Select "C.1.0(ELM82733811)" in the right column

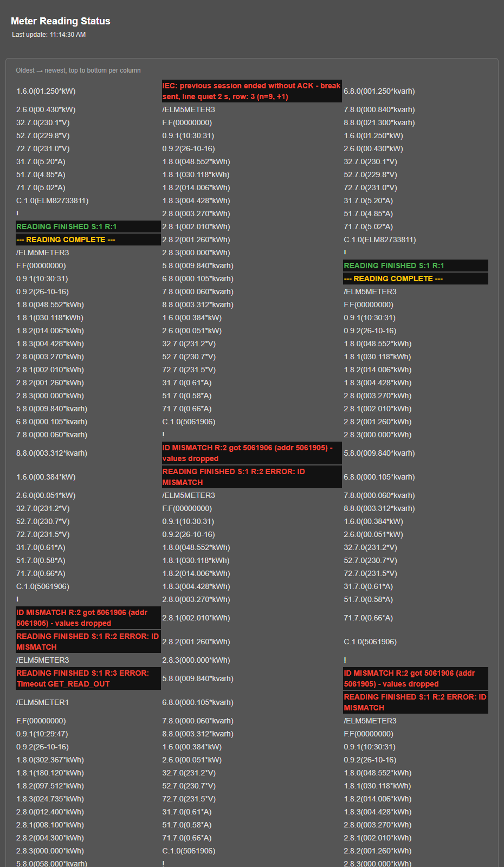(x=379, y=240)
